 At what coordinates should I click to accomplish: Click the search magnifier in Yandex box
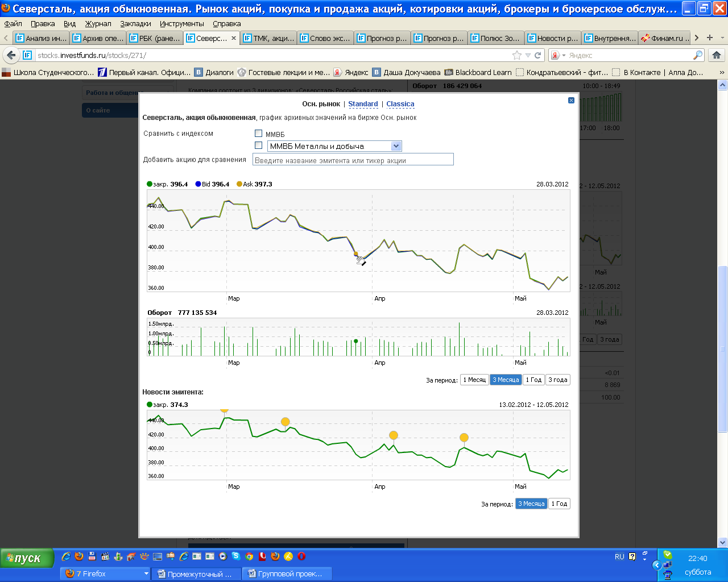(697, 55)
